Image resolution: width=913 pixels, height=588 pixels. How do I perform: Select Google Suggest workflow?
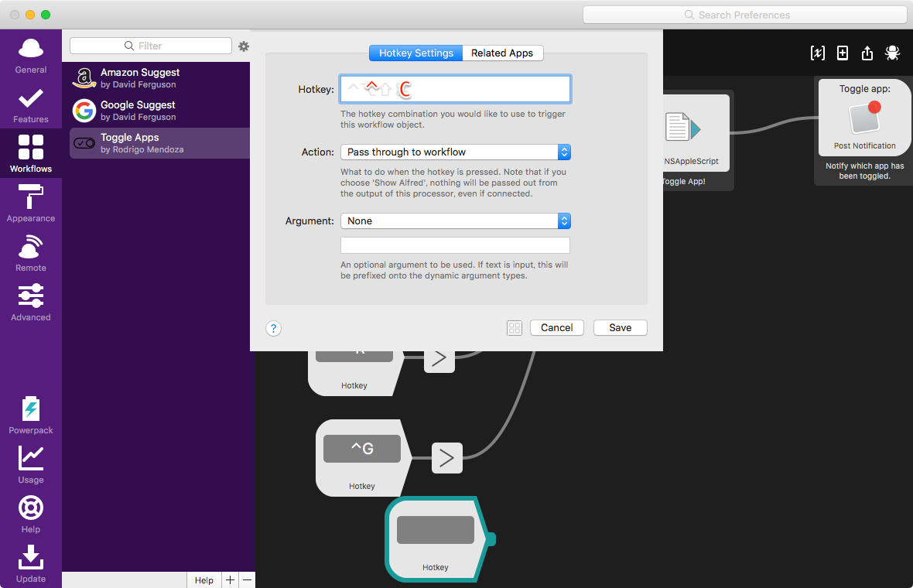tap(159, 111)
